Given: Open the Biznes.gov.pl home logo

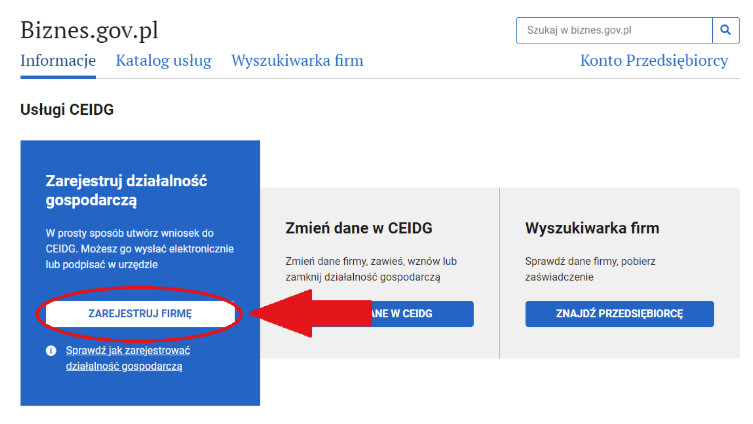Looking at the screenshot, I should click(89, 30).
